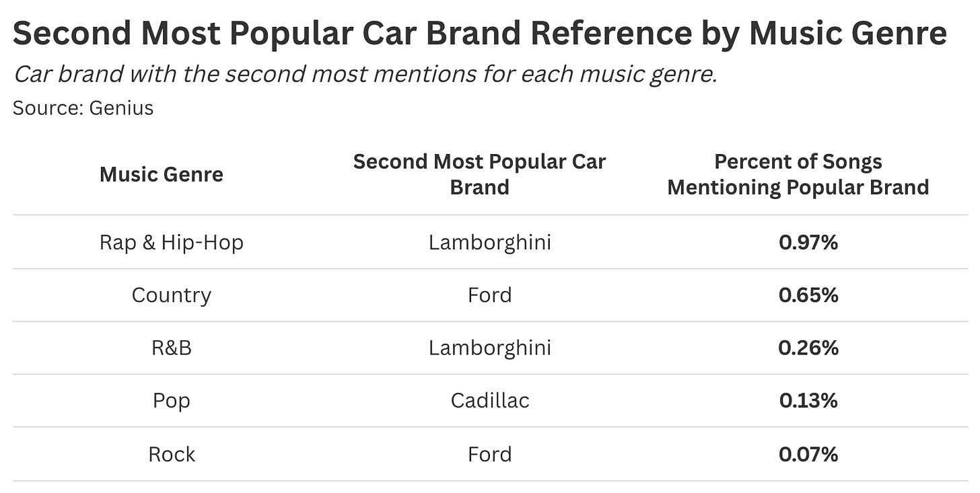Click the 0.26% value

click(x=808, y=348)
